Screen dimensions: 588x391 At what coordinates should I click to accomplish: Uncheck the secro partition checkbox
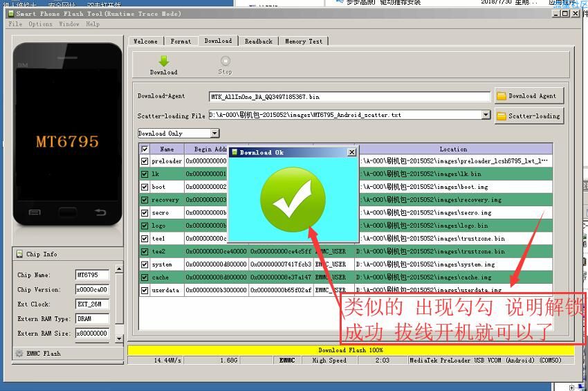145,212
